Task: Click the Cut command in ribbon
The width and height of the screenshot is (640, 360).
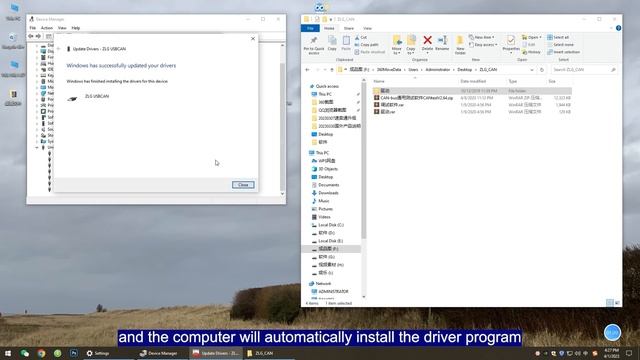Action: (x=361, y=37)
